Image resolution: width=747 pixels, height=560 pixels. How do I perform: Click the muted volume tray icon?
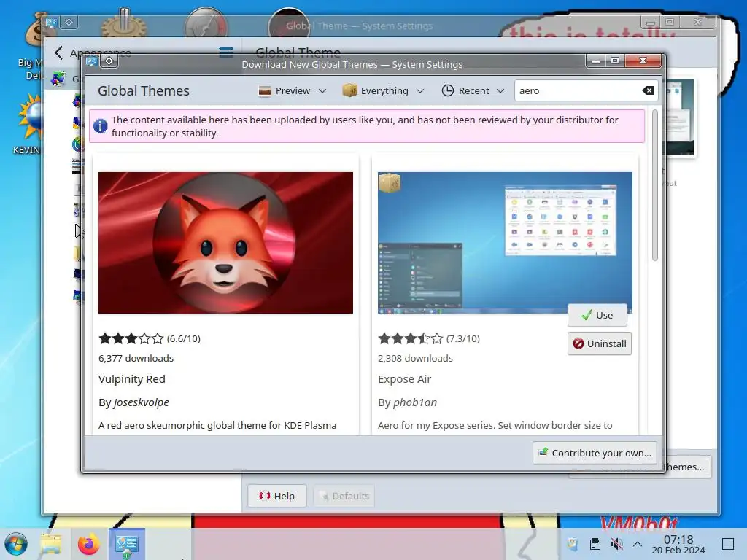[x=617, y=544]
